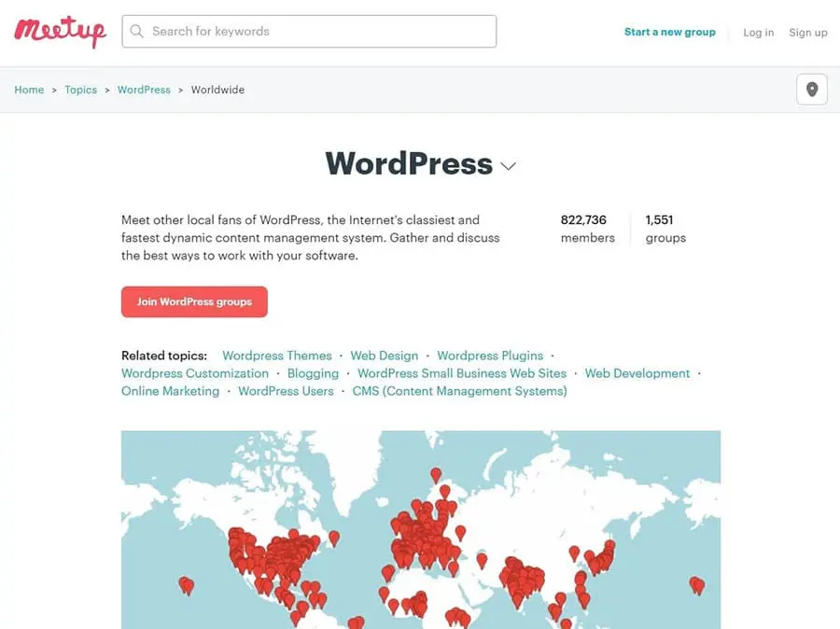The image size is (840, 629).
Task: Open CMS (Content Management Systems) topic
Action: point(459,391)
